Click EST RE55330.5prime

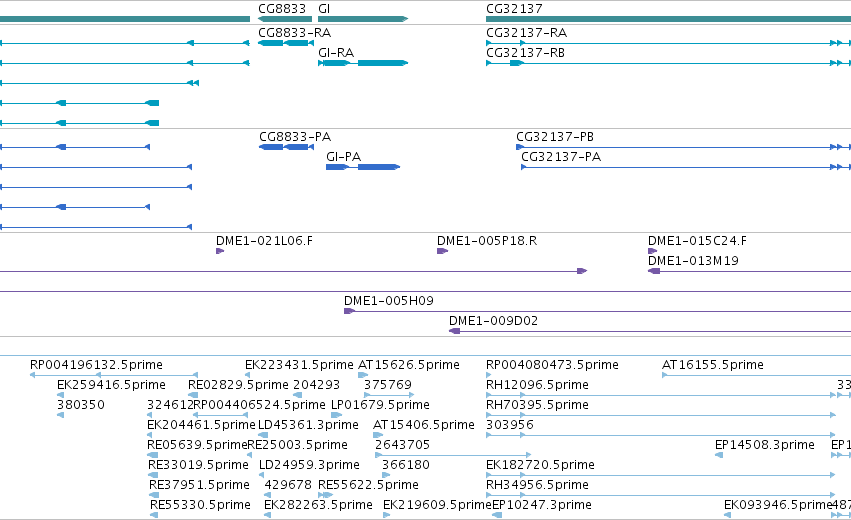click(200, 505)
